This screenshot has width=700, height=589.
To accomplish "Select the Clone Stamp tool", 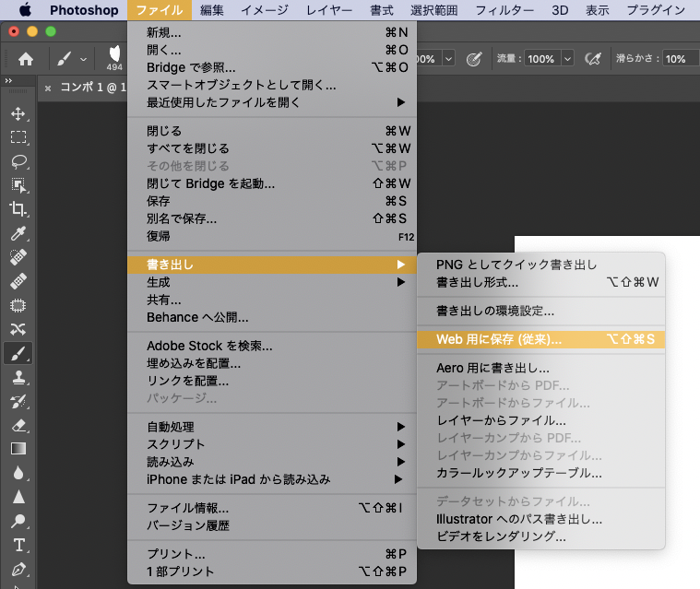I will (18, 378).
